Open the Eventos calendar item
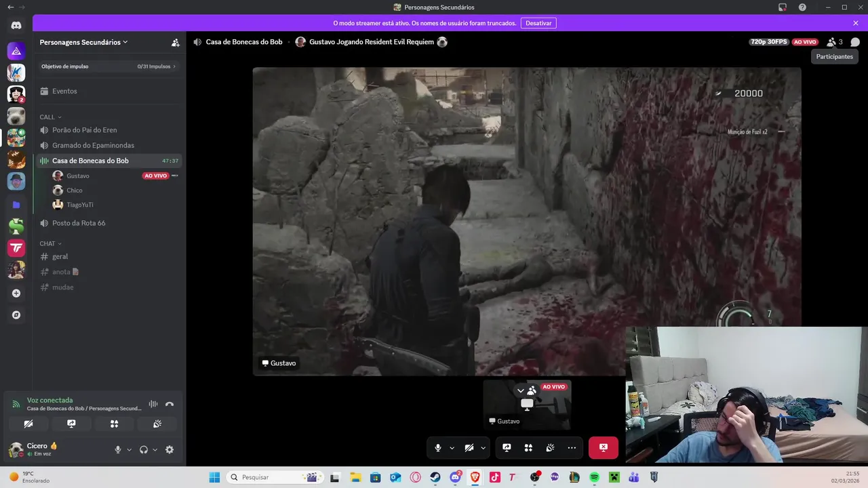Viewport: 868px width, 488px height. 109,91
